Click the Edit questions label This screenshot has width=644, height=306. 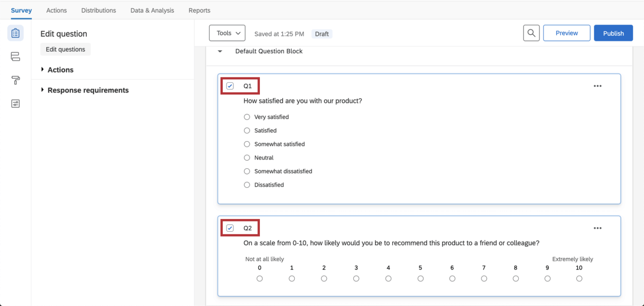tap(65, 49)
